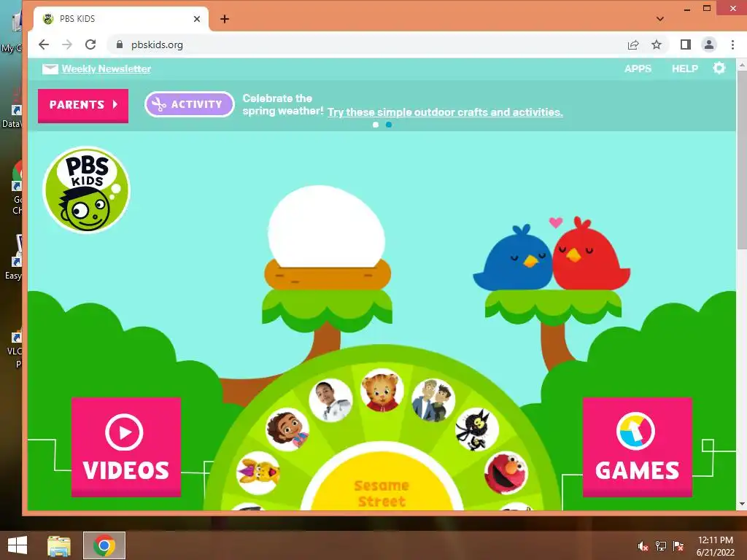The image size is (747, 560).
Task: Click the PBS Kids logo
Action: click(86, 190)
